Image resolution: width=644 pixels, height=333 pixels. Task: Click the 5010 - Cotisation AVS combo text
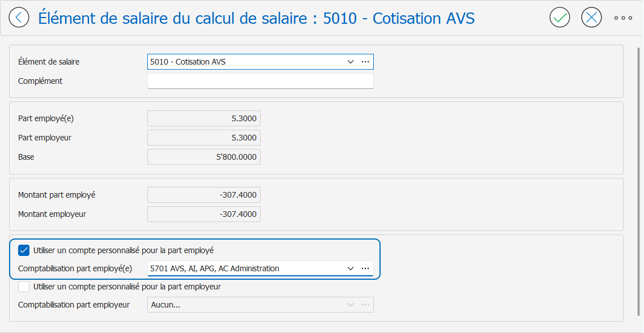coord(188,62)
